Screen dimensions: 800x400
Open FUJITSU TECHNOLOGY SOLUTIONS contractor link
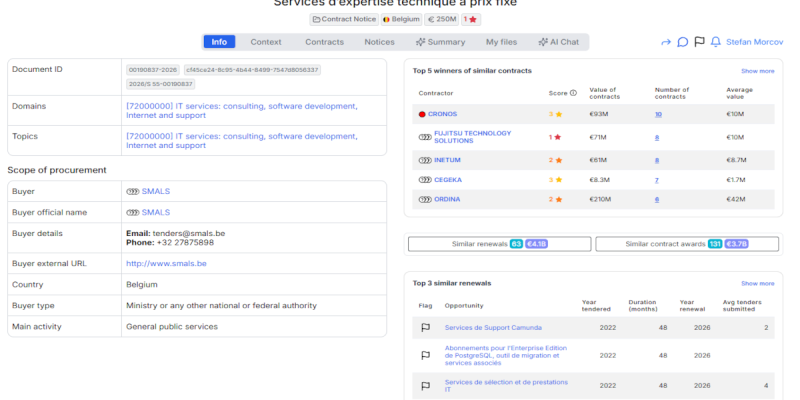[x=472, y=137]
